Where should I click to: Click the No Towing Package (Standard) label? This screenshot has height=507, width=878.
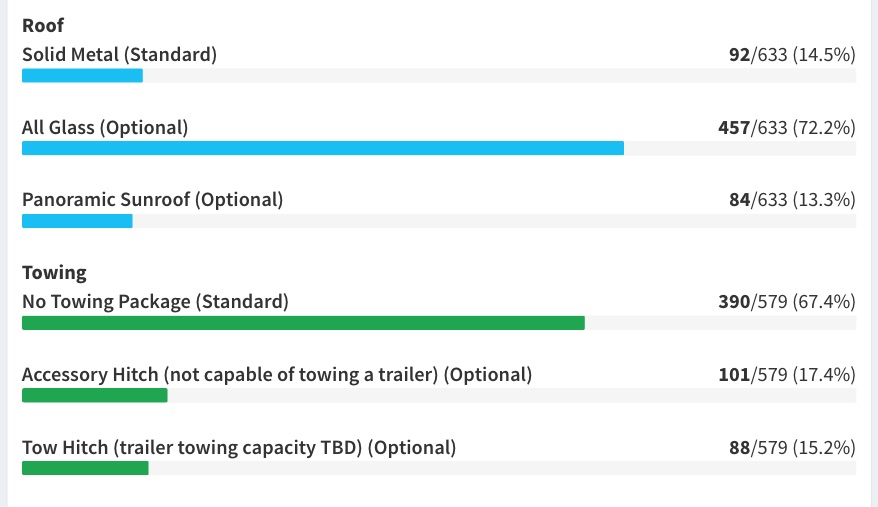point(155,302)
